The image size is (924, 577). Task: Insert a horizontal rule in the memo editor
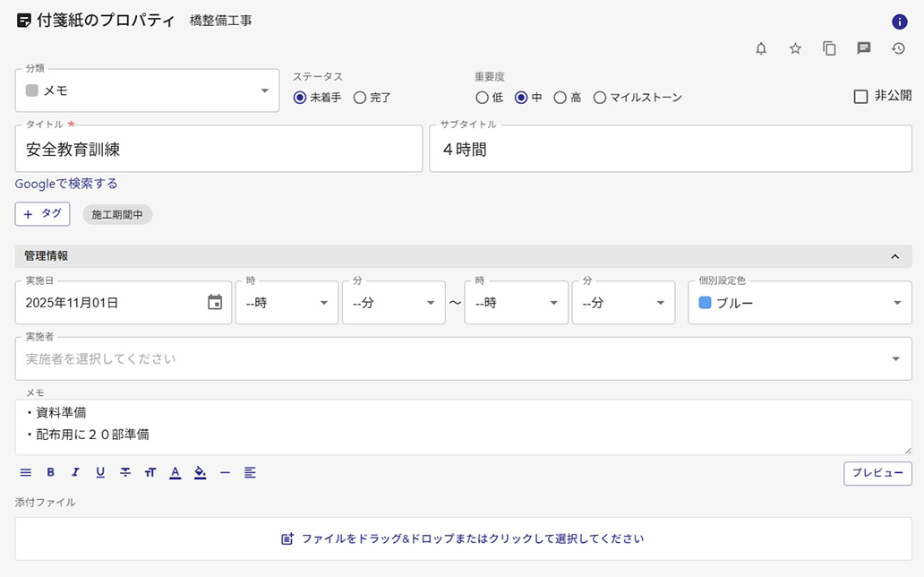[225, 472]
